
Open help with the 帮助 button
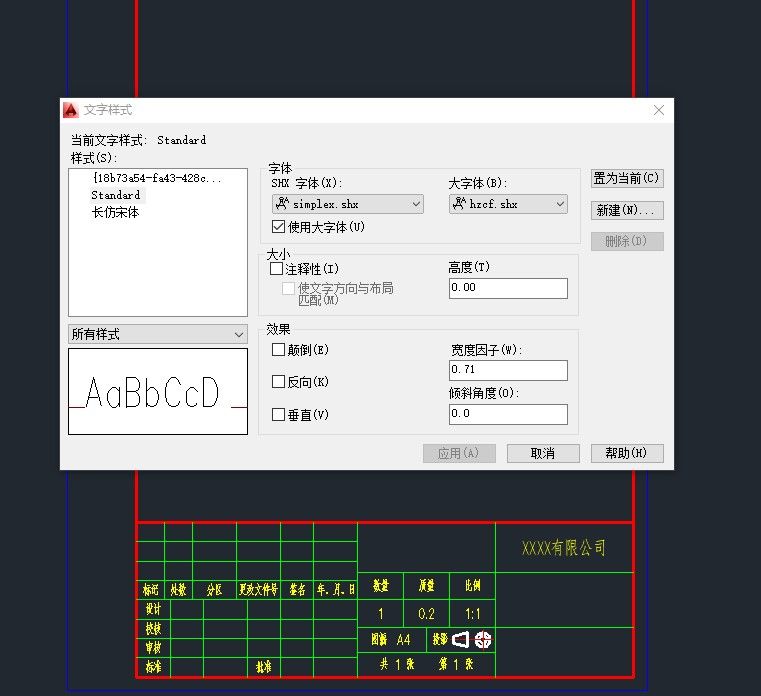[x=627, y=453]
